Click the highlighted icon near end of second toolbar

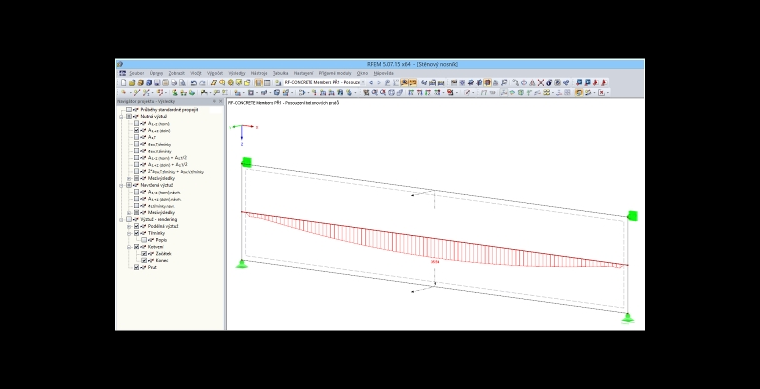(x=579, y=93)
